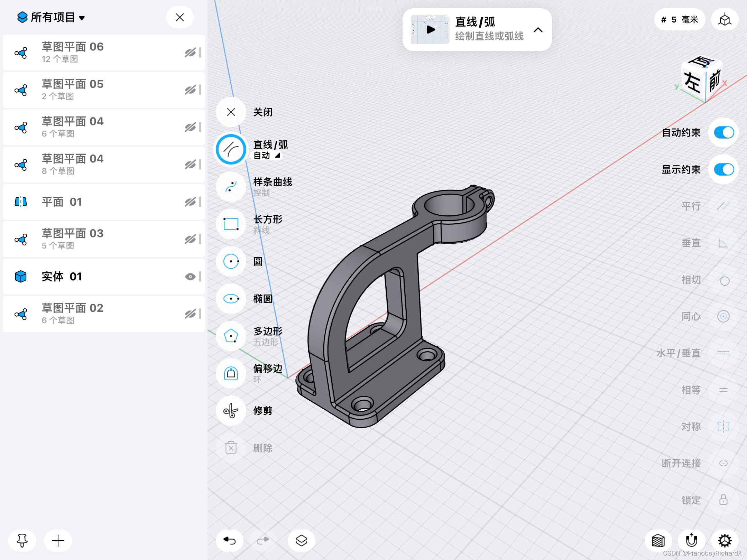Image resolution: width=747 pixels, height=560 pixels.
Task: Select the Trim scissors tool
Action: point(231,411)
